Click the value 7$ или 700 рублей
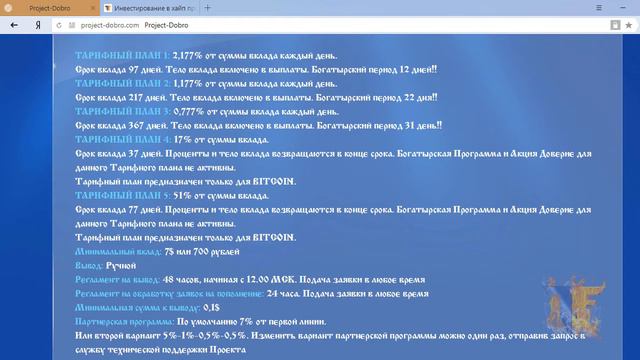 202,252
